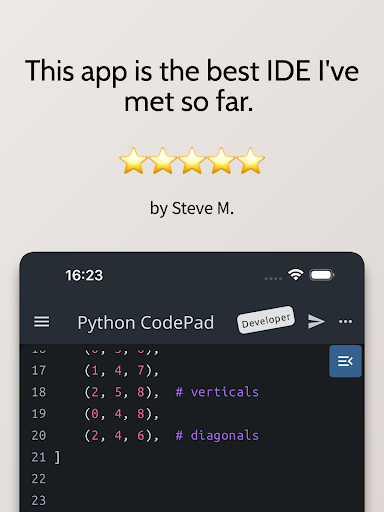Viewport: 384px width, 512px height.
Task: Click the closing bracket on line 21
Action: point(57,457)
